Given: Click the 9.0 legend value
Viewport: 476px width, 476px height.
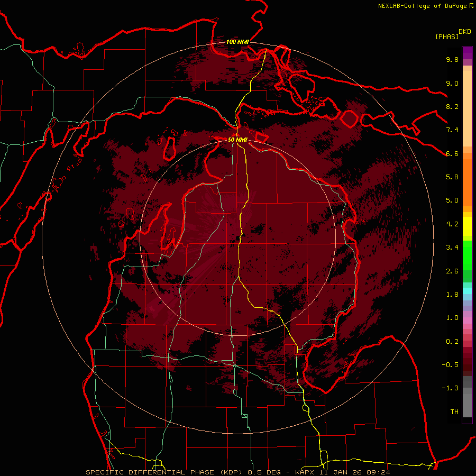Looking at the screenshot, I should pyautogui.click(x=452, y=83).
